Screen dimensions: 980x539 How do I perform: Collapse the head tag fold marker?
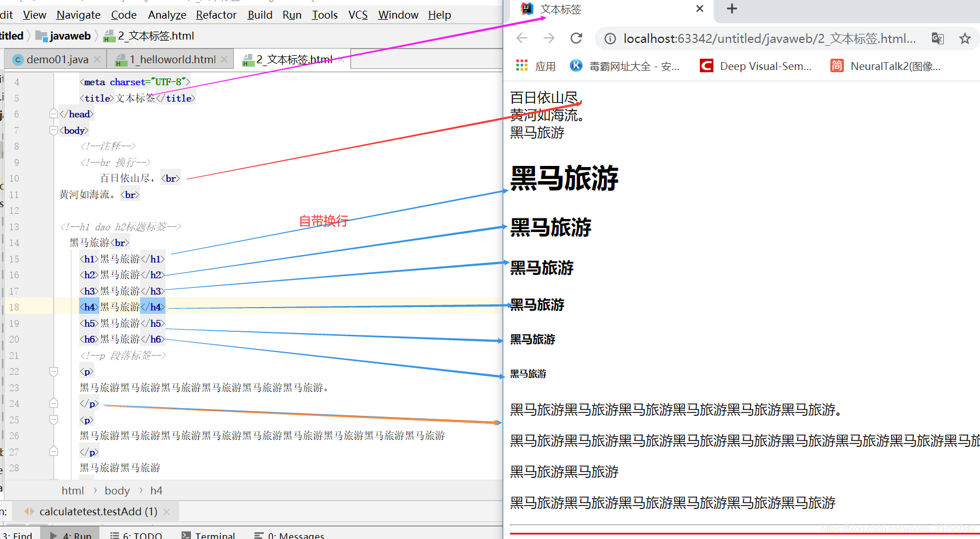pyautogui.click(x=54, y=114)
